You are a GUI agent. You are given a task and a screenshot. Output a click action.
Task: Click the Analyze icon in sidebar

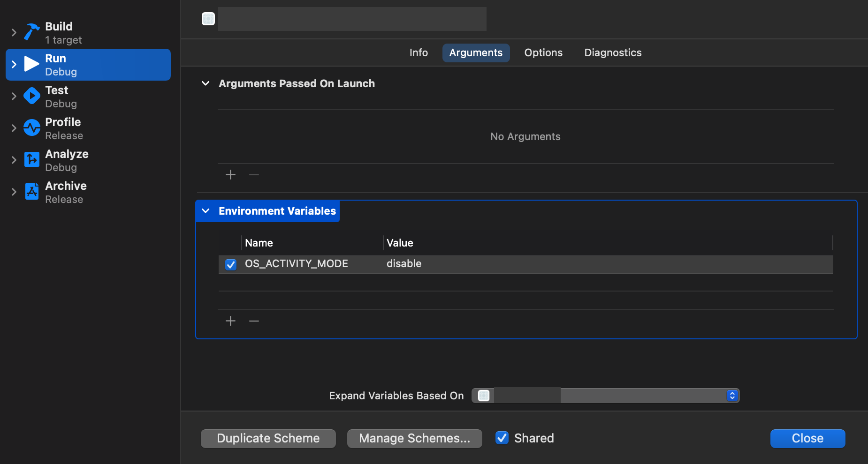coord(32,159)
